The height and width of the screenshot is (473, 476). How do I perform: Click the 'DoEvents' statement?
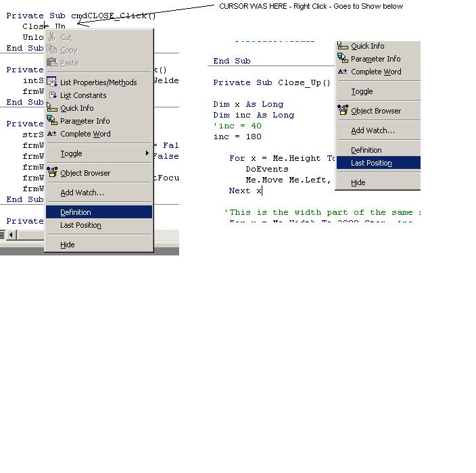[267, 169]
